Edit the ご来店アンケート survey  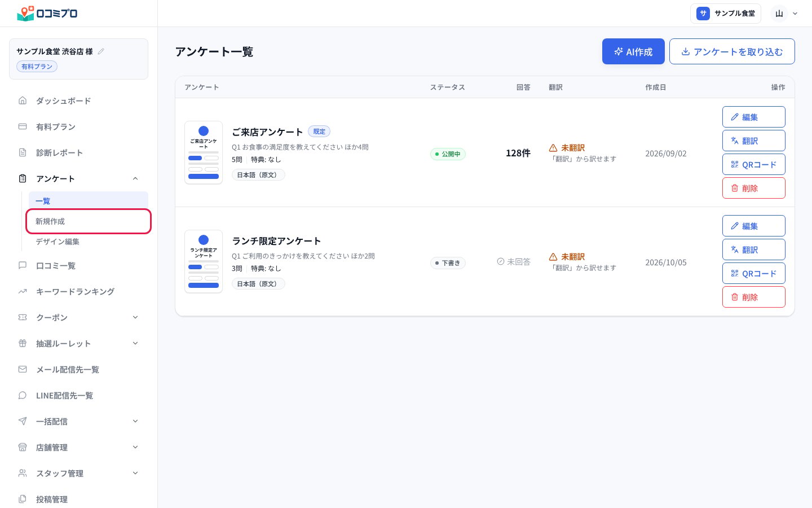coord(753,117)
